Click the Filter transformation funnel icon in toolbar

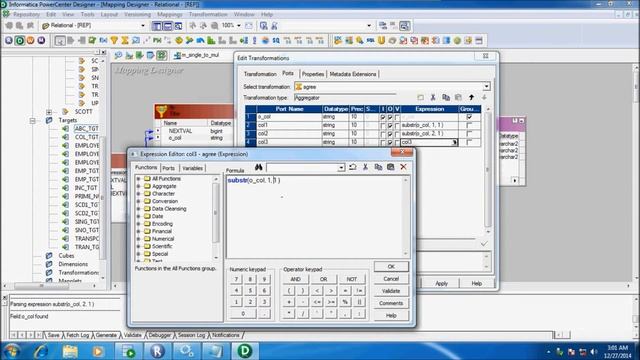click(114, 40)
